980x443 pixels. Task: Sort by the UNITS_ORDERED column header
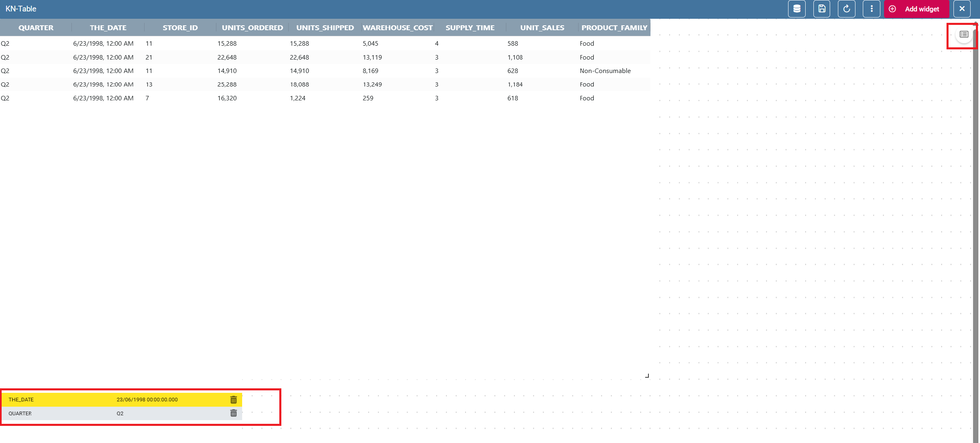[252, 28]
